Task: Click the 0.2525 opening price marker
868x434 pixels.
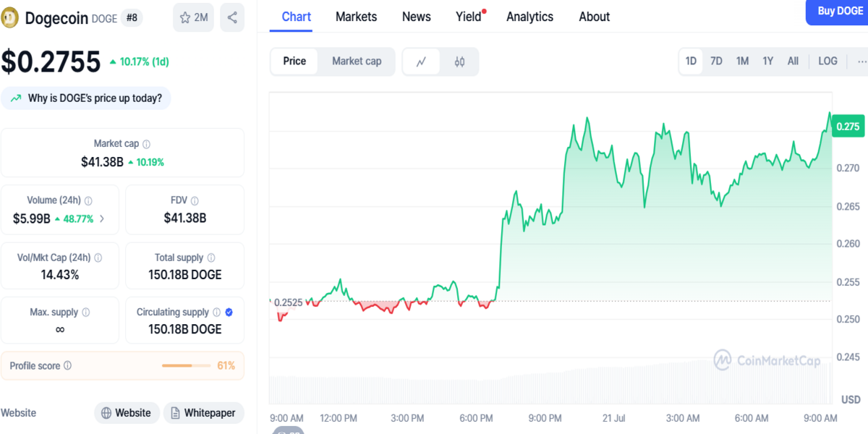Action: point(287,302)
